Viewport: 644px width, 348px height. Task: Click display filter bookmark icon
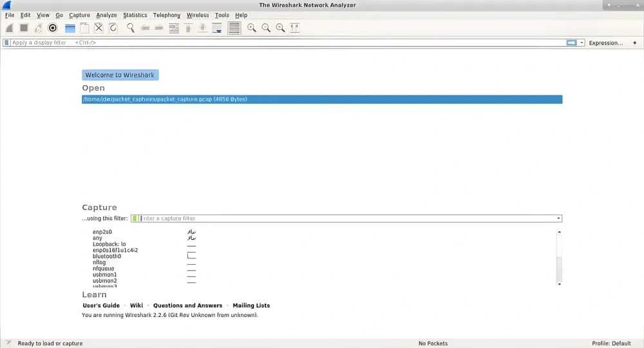click(6, 43)
